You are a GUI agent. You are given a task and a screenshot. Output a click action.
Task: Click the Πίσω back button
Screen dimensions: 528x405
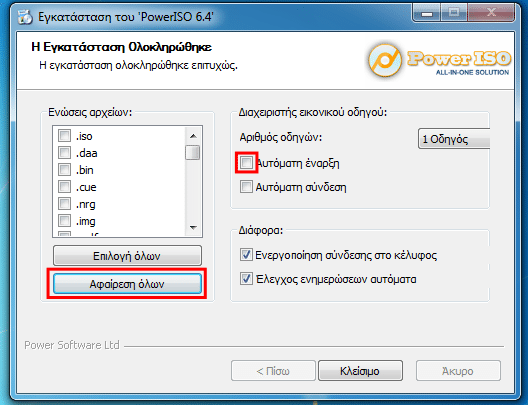[x=273, y=371]
